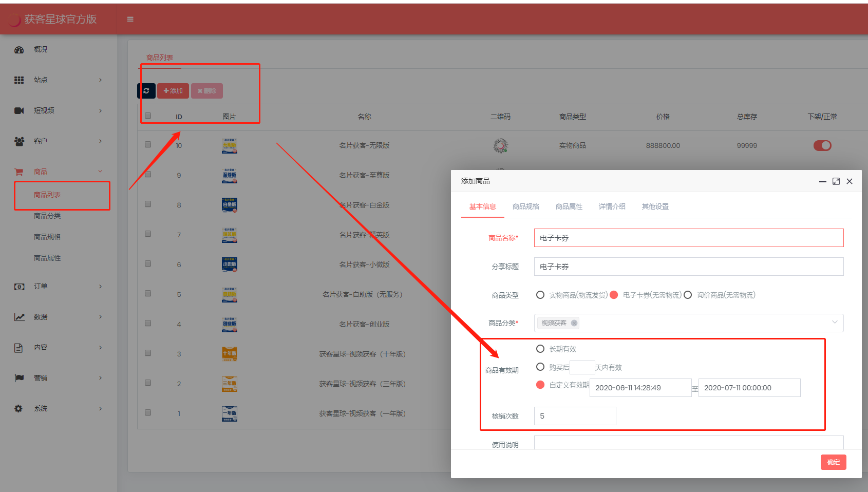The width and height of the screenshot is (868, 492).
Task: Select the 长期有效 radio option
Action: tap(540, 349)
